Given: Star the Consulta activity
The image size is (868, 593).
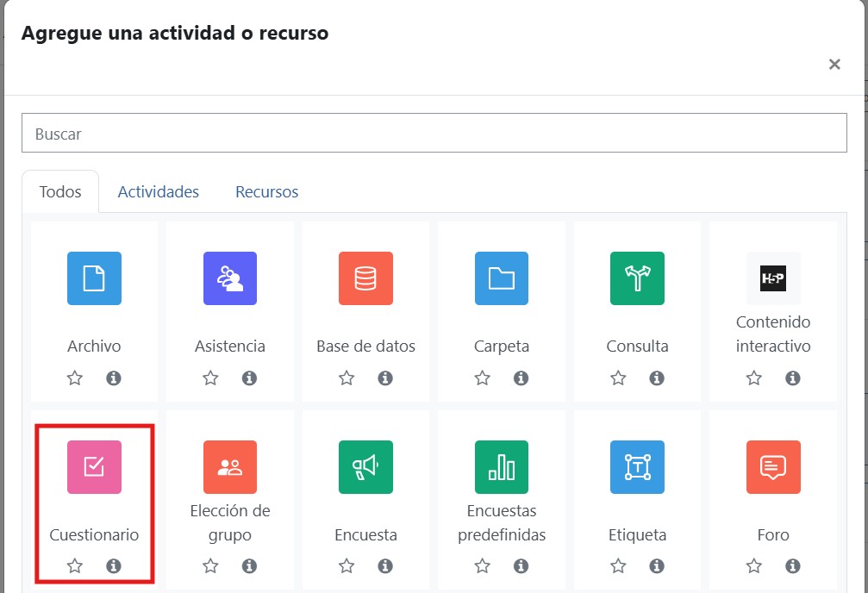Looking at the screenshot, I should [618, 378].
